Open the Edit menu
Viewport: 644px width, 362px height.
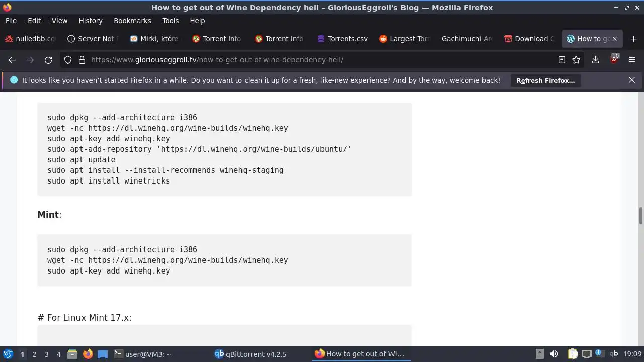point(34,21)
